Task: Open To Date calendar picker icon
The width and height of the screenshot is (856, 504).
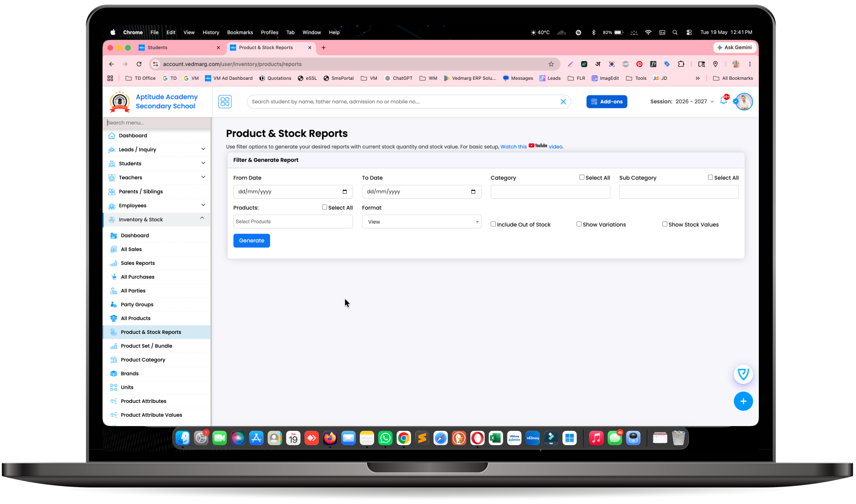Action: (x=473, y=192)
